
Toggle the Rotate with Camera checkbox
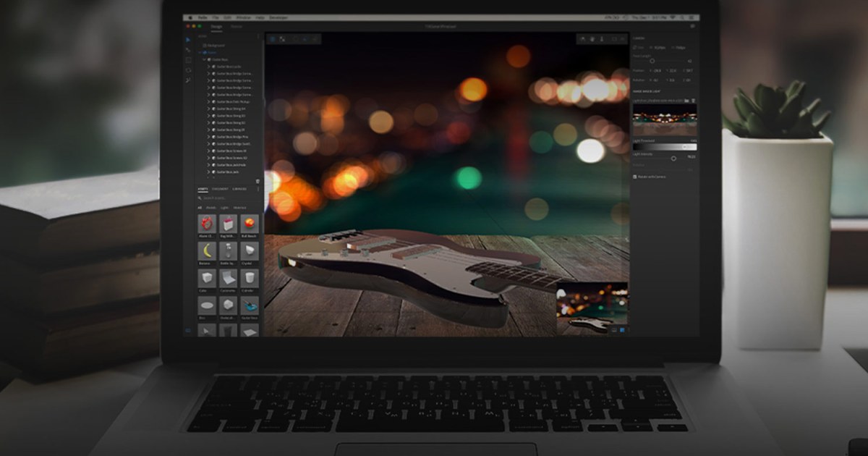[x=634, y=176]
